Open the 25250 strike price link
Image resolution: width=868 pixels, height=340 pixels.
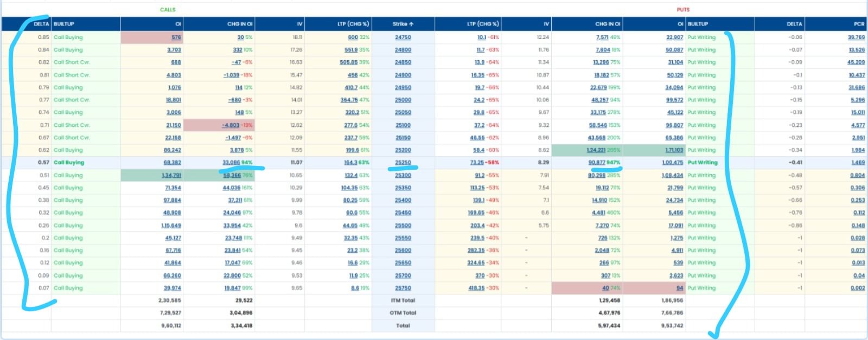tap(403, 163)
